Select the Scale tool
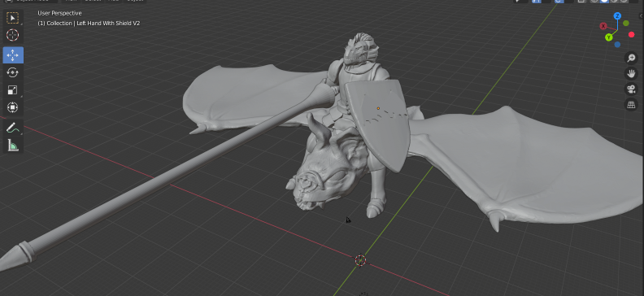The width and height of the screenshot is (644, 296). 13,90
